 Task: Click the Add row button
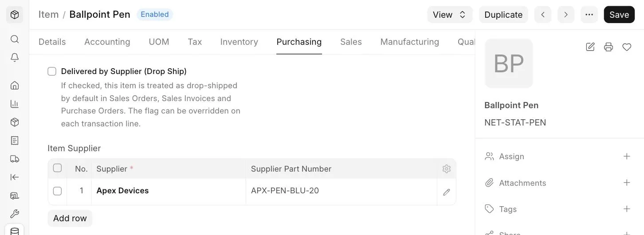70,218
